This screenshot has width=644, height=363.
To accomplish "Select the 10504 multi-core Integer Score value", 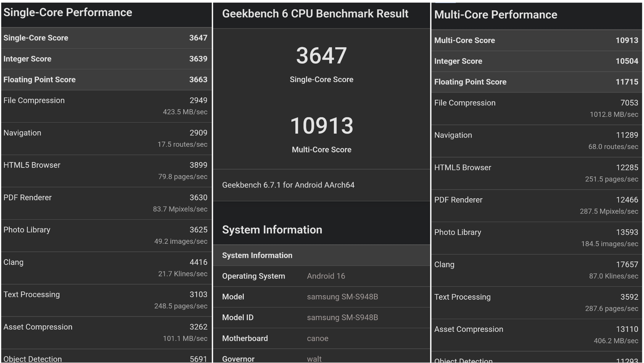I will (x=627, y=61).
